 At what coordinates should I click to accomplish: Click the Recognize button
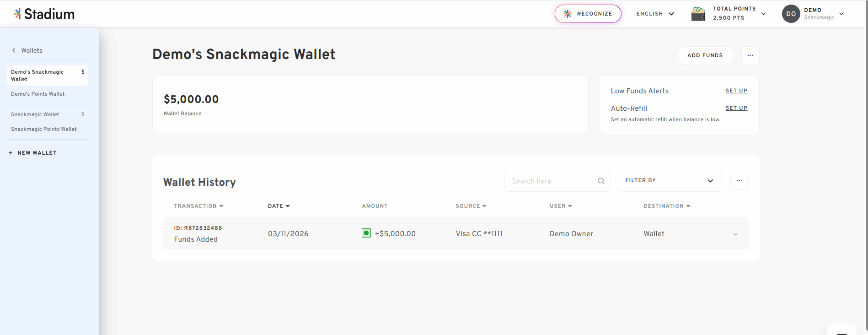(x=588, y=14)
